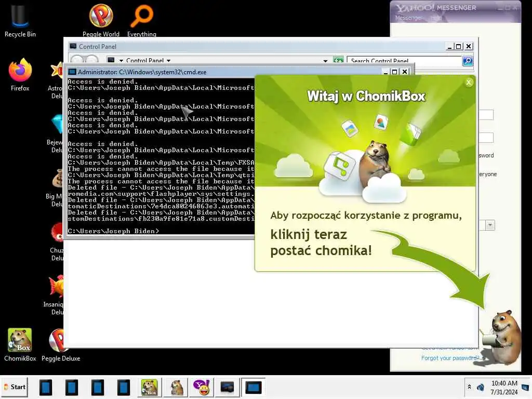This screenshot has height=399, width=532.
Task: Close the Witaj w ChomikBox popup
Action: point(469,82)
